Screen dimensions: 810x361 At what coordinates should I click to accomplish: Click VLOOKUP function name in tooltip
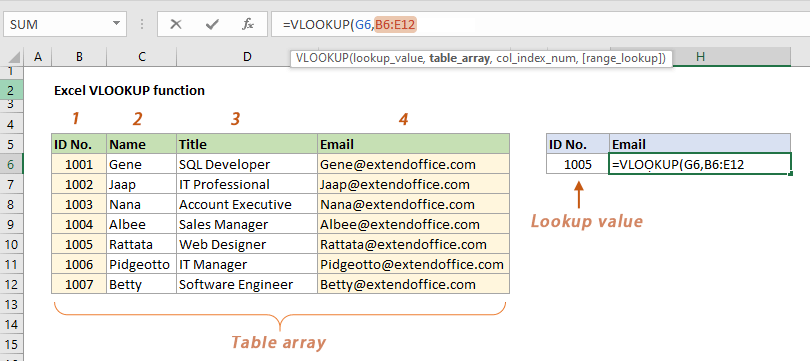pos(322,58)
